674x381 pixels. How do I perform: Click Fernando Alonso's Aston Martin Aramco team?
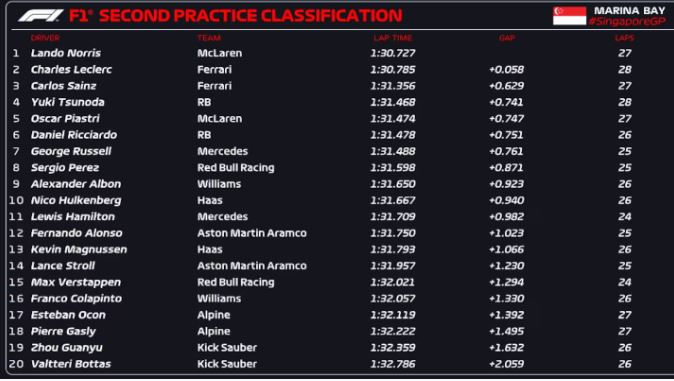252,233
